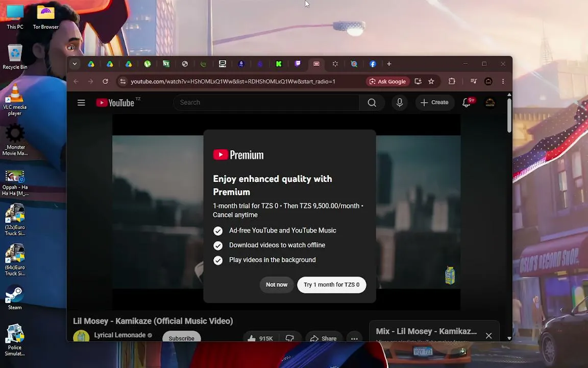Select VLC media player desktop shortcut
The image size is (588, 368).
15,100
